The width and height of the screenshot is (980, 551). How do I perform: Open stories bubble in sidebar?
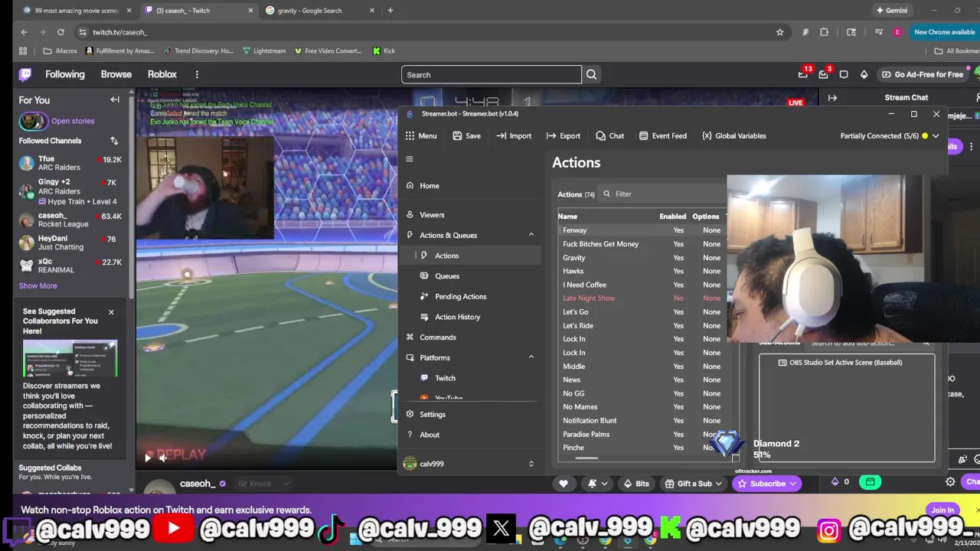point(33,121)
